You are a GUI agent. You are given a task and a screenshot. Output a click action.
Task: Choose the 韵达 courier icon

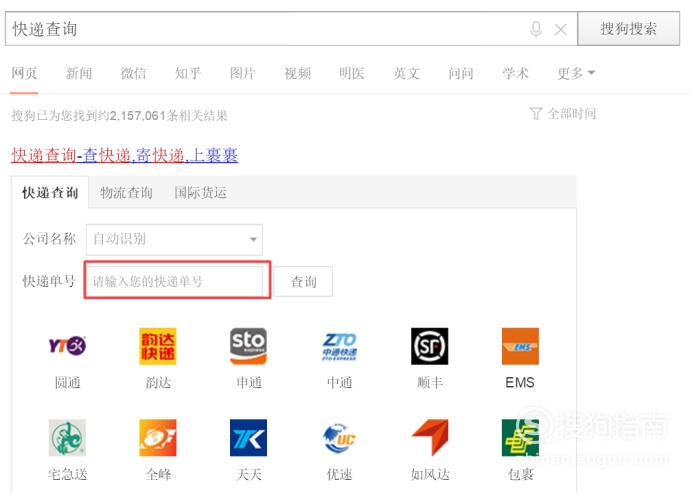point(158,346)
